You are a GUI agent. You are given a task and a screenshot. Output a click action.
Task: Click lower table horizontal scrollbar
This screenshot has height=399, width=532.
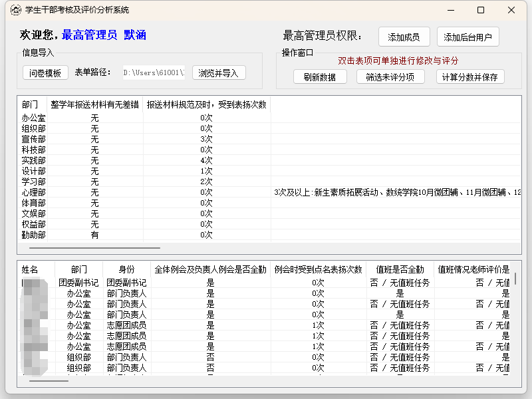click(x=49, y=380)
